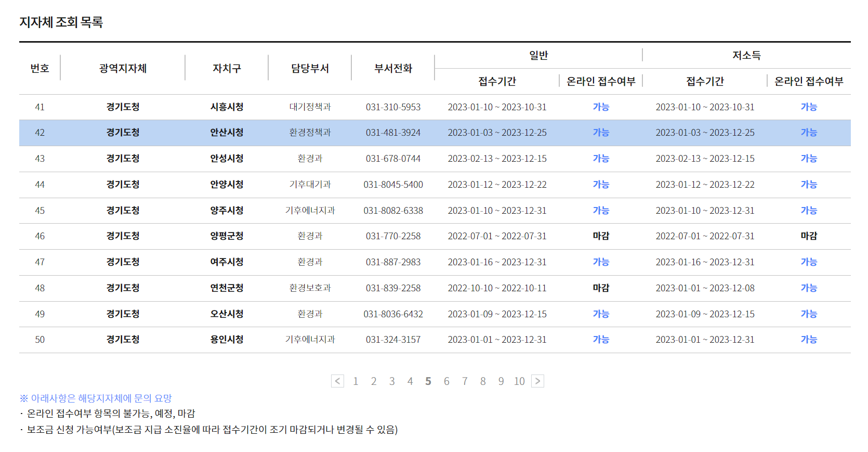Click phone number 031-678-0744
This screenshot has height=452, width=868.
(393, 159)
